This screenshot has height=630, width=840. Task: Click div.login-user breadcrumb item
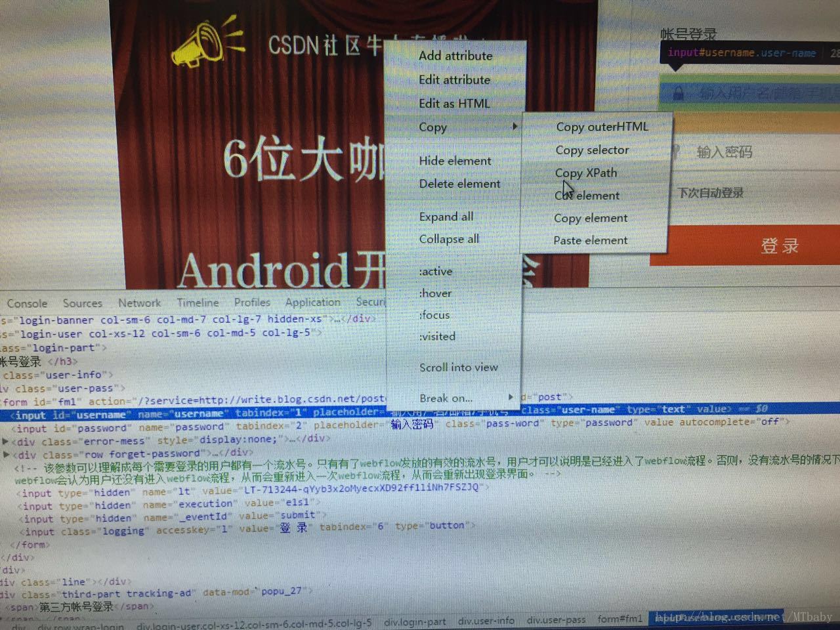coord(253,623)
